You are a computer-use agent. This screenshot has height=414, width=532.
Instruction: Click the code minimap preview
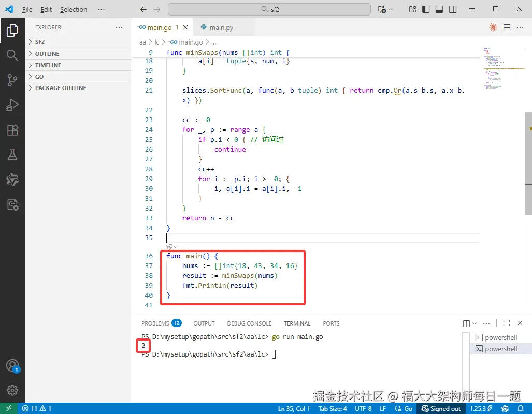504,69
